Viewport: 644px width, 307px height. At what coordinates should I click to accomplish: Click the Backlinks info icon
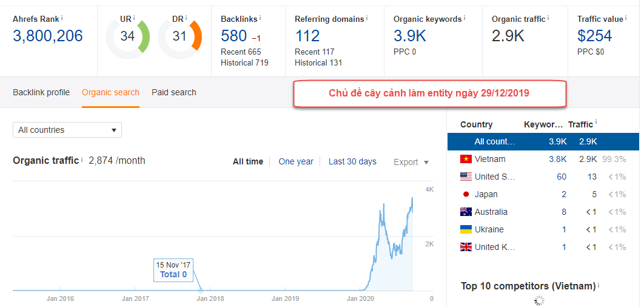260,18
